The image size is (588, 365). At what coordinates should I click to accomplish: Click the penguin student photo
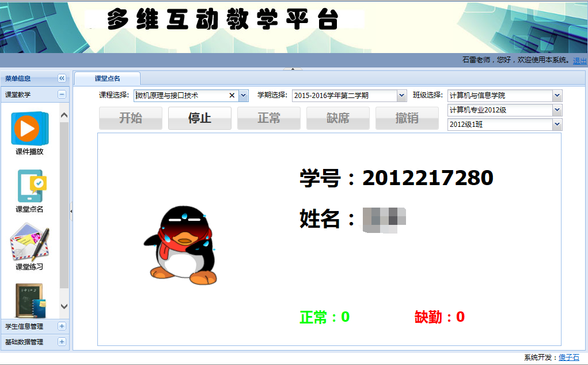click(181, 245)
